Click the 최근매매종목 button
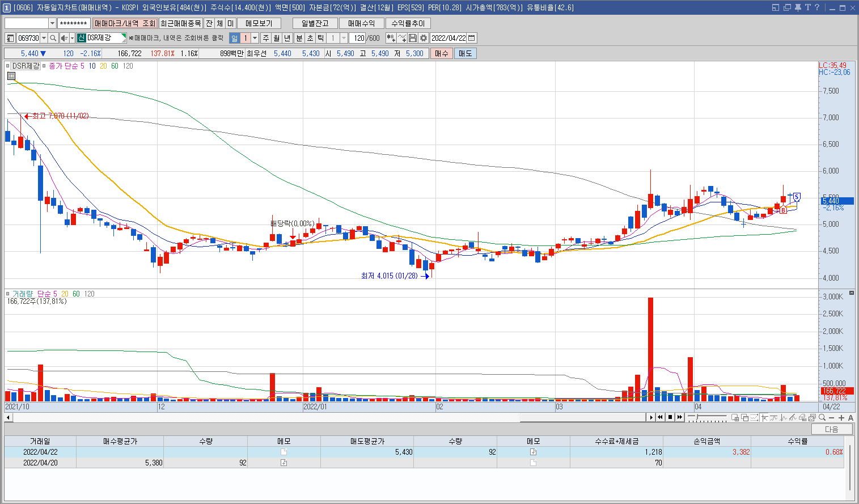The height and width of the screenshot is (504, 859). click(x=180, y=23)
